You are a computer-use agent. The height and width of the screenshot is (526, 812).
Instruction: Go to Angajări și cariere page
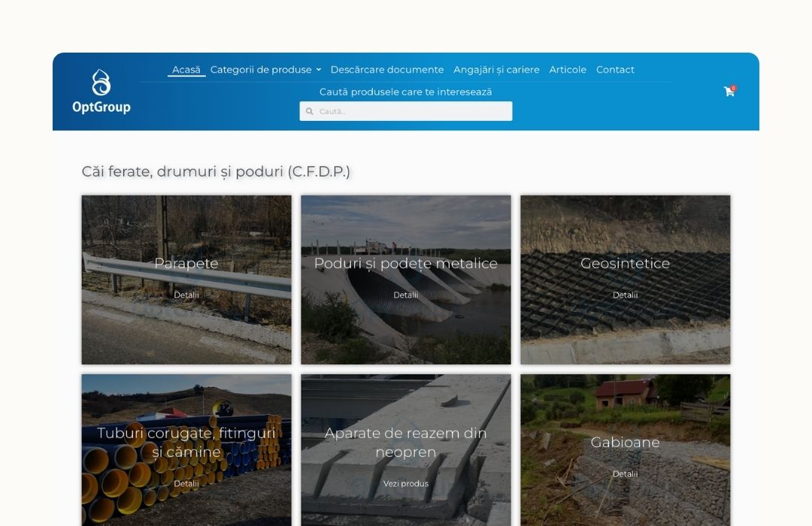pos(497,69)
